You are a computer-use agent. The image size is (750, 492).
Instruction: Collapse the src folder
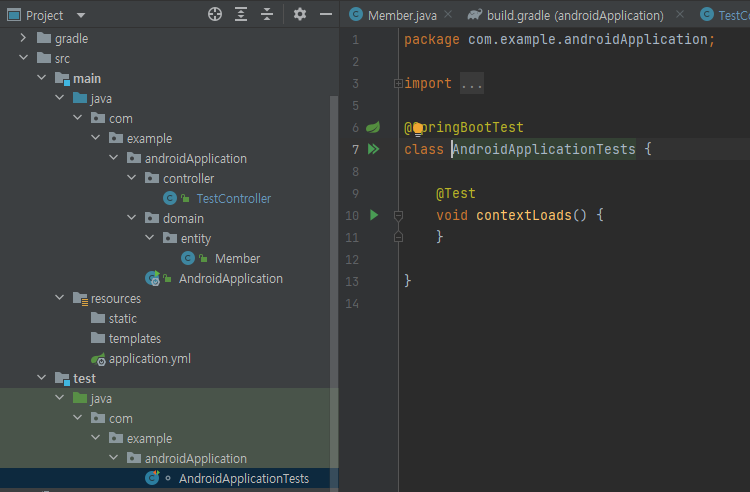click(x=23, y=58)
